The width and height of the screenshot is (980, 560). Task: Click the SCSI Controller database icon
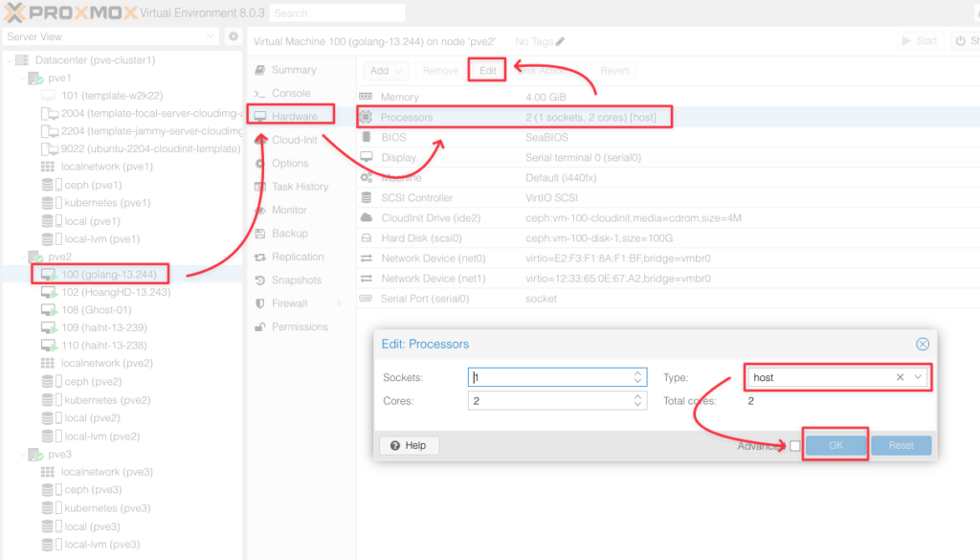(x=367, y=197)
